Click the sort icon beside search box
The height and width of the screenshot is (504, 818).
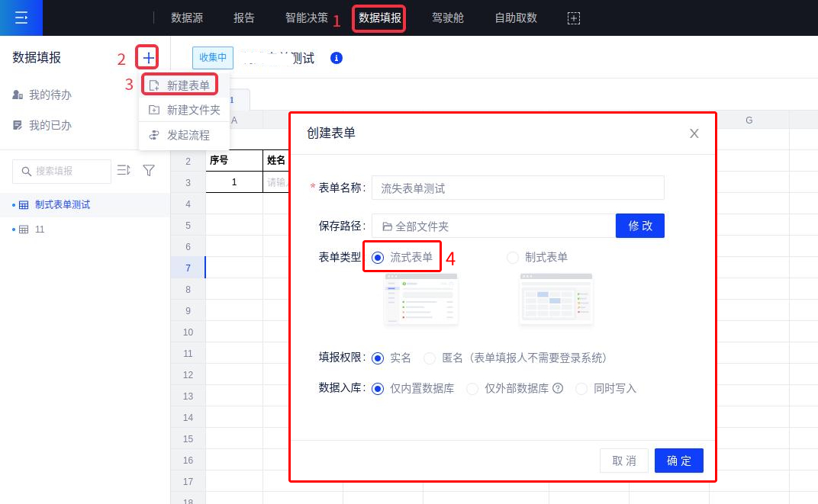pos(124,171)
